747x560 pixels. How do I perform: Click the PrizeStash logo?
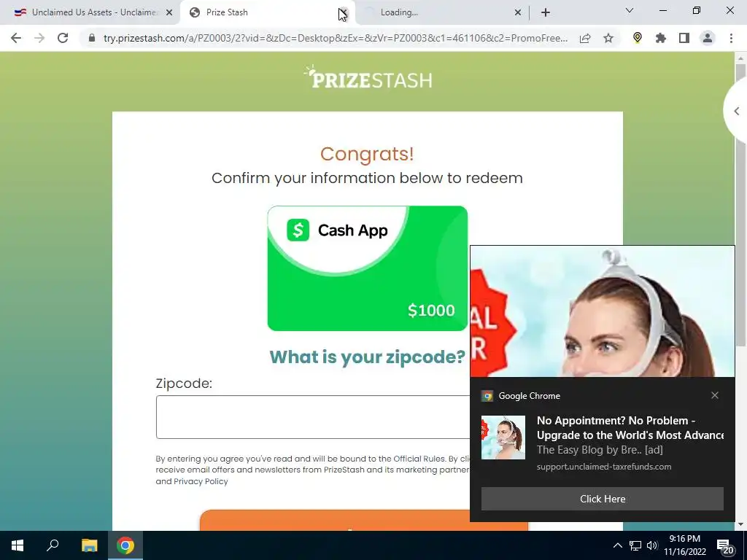(368, 77)
